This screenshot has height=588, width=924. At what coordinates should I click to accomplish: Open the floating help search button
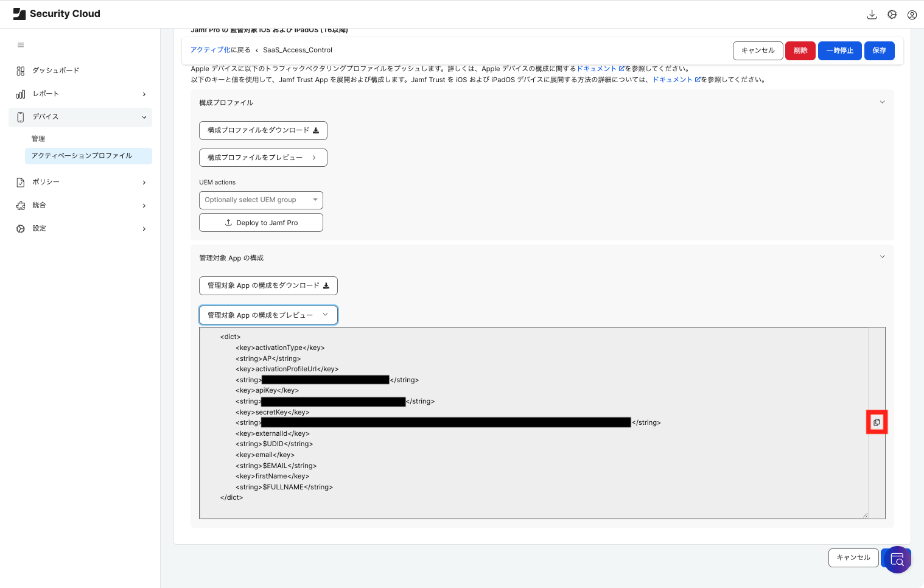coord(897,559)
